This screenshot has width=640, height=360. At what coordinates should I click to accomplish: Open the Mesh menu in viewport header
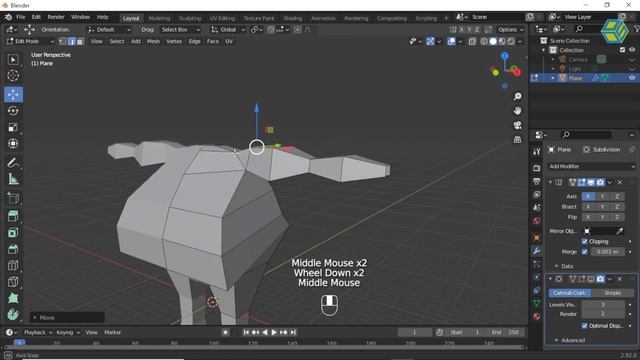coord(153,41)
